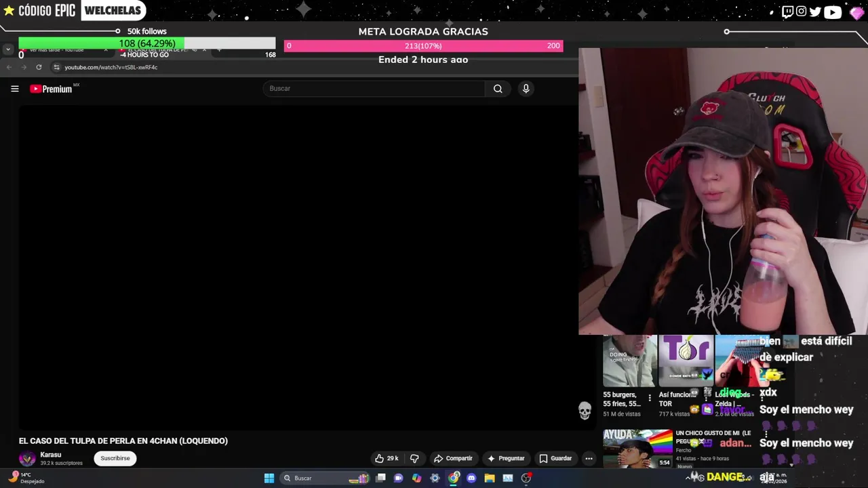Subscribe to Karasu with Suscribirse
Screen dimensions: 868x488
click(x=115, y=458)
